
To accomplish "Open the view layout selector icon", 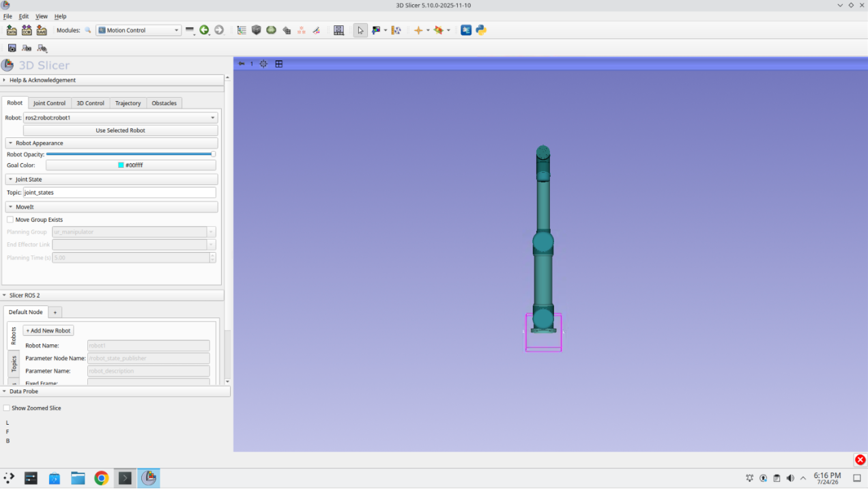I will [338, 30].
